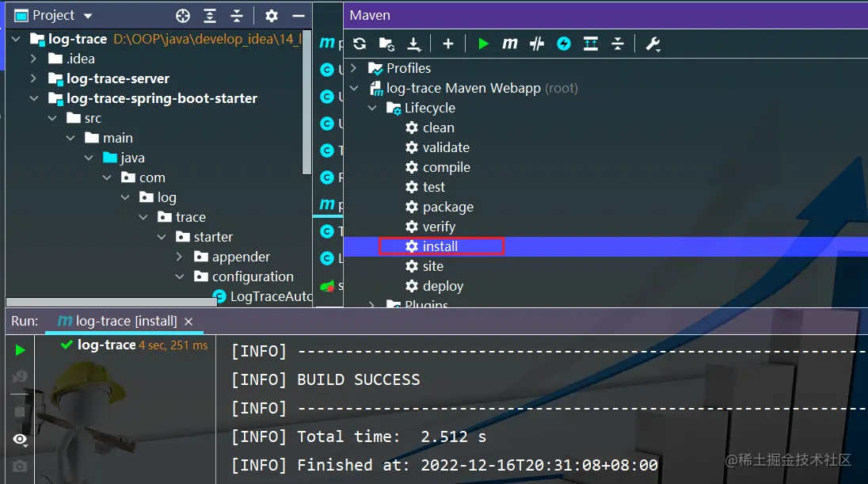Expand all in Project panel
This screenshot has height=484, width=868.
[210, 16]
